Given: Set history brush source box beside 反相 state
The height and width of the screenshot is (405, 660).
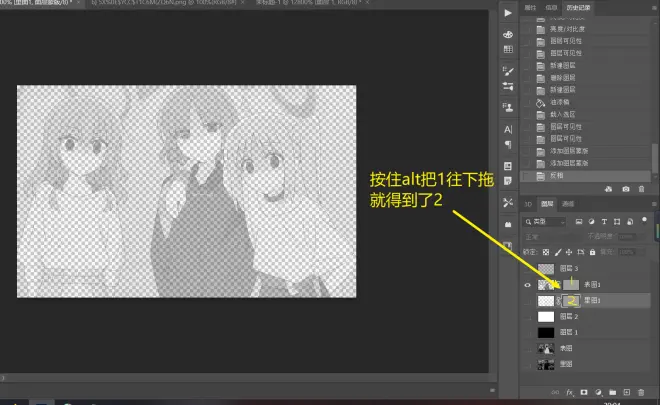Looking at the screenshot, I should tap(527, 176).
